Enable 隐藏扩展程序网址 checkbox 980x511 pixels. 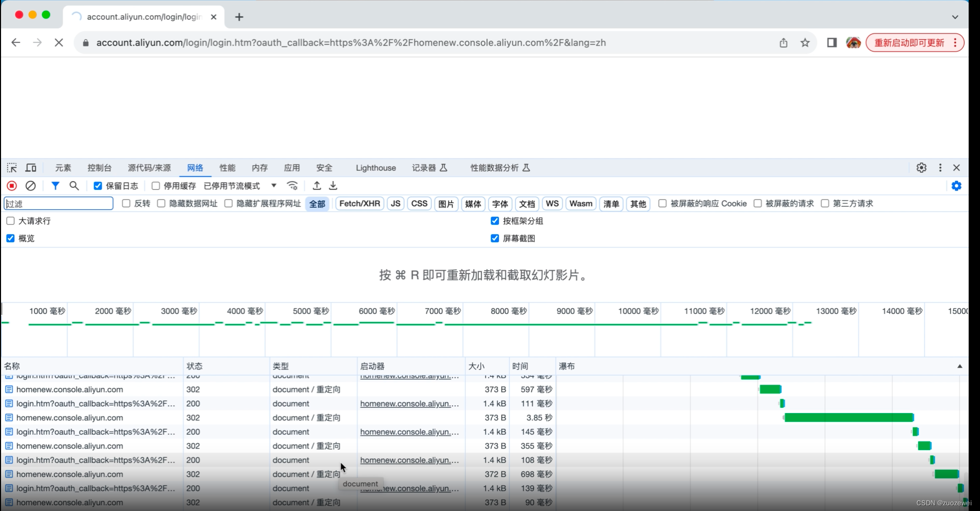[x=228, y=204]
